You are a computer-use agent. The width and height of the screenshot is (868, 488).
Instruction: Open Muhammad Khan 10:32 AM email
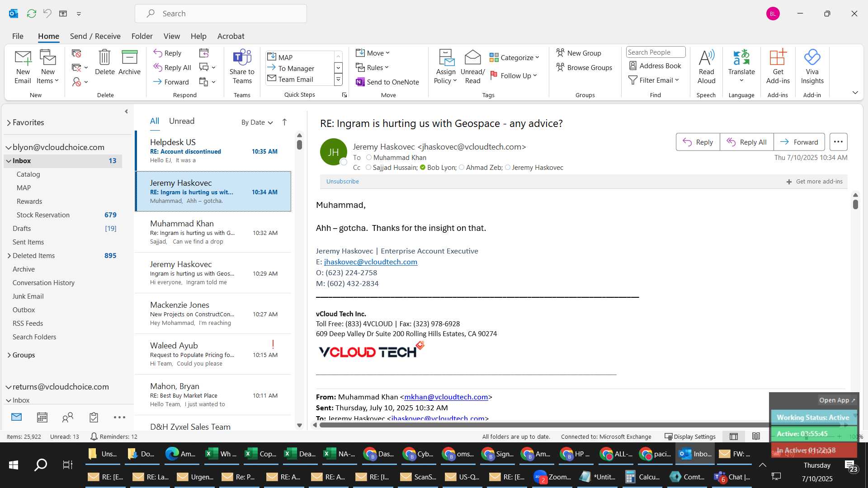point(213,232)
